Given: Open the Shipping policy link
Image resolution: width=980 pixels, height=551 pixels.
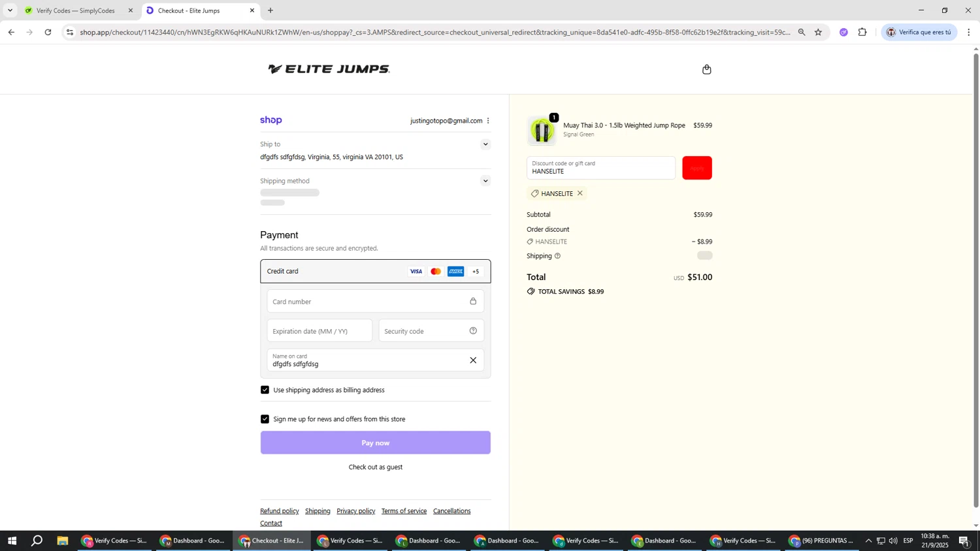Looking at the screenshot, I should tap(318, 511).
